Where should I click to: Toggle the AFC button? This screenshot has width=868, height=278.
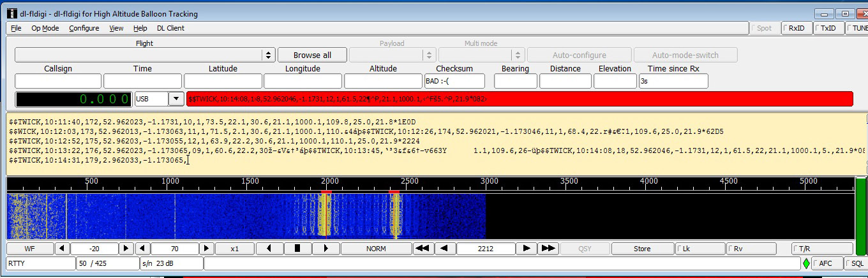tap(826, 263)
